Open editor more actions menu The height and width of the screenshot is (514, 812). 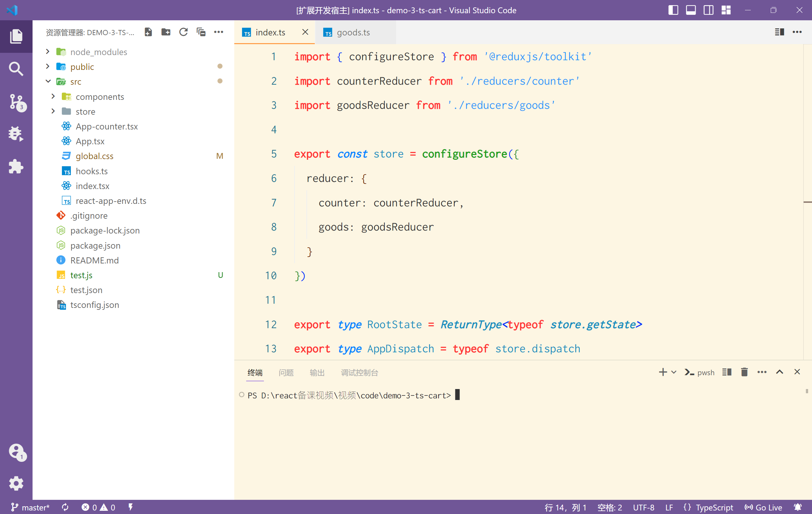[797, 32]
